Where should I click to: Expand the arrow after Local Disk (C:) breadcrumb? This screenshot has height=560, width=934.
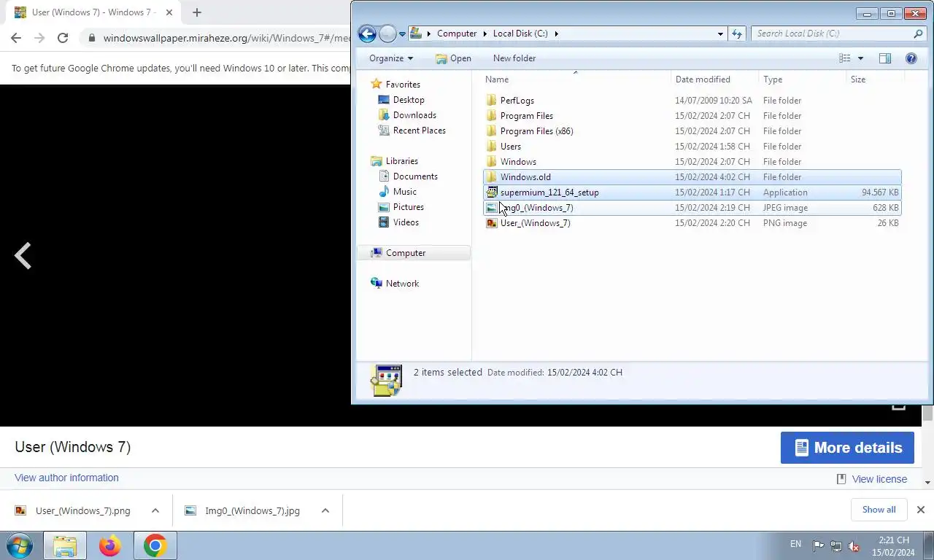coord(556,34)
